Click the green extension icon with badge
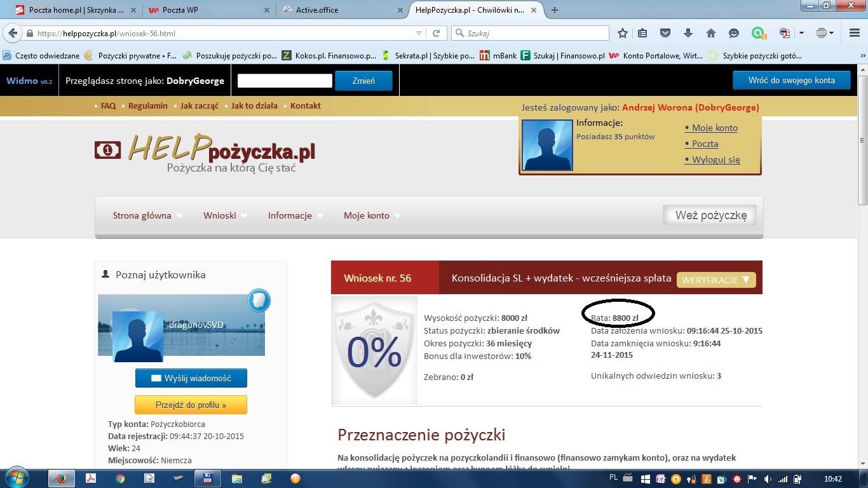The image size is (868, 488). (758, 33)
